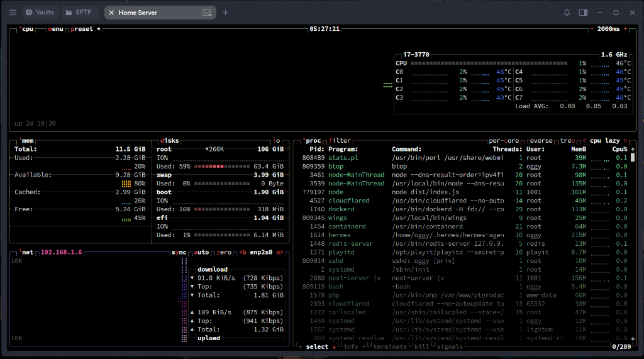Select the tailscaled process row

point(465,312)
